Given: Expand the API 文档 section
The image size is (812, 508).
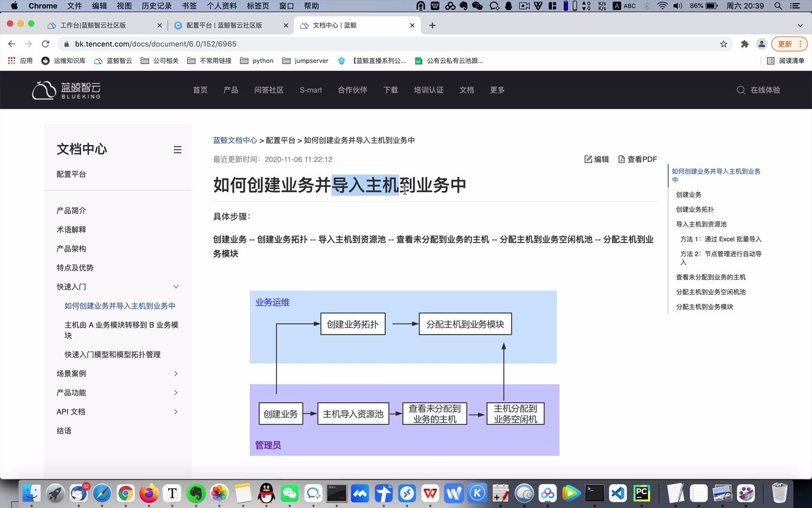Looking at the screenshot, I should point(176,412).
